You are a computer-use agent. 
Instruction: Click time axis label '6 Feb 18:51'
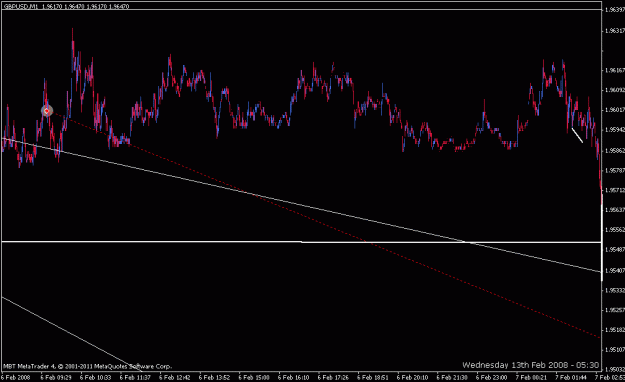(x=373, y=377)
